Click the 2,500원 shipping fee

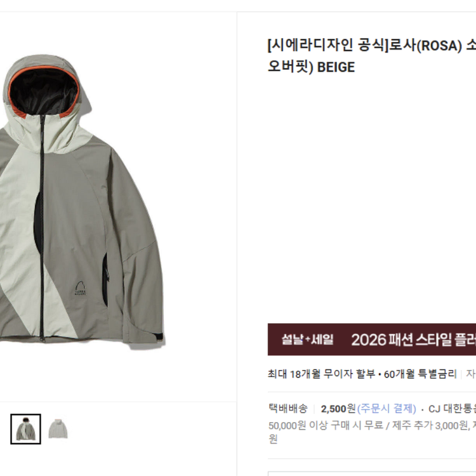pos(338,409)
